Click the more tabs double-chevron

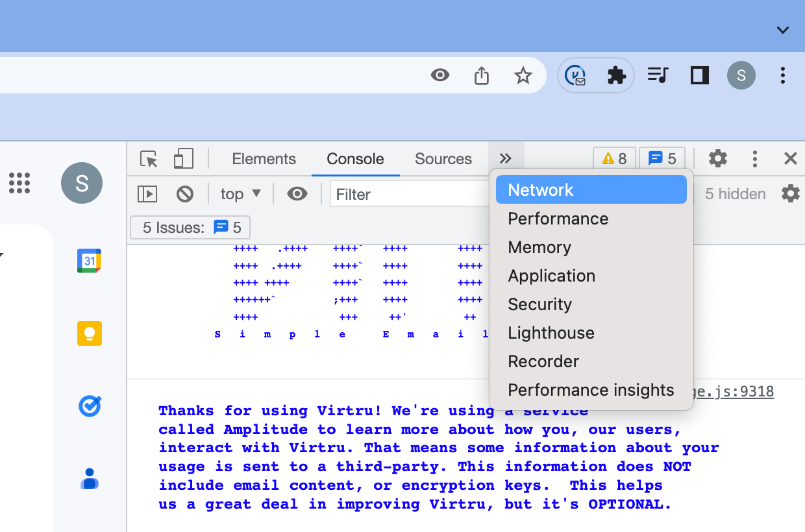pos(506,159)
